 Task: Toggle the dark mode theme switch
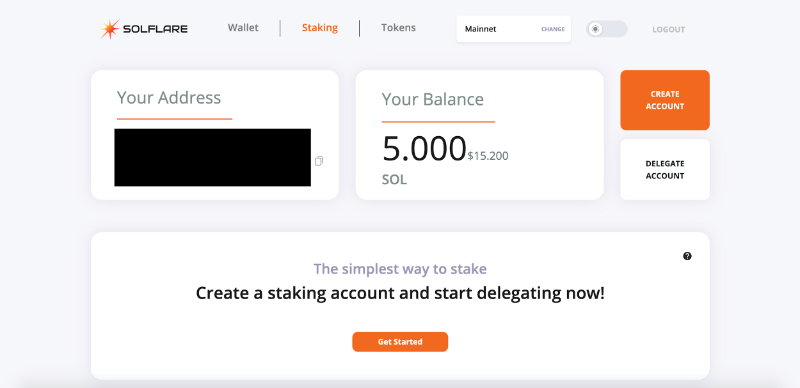coord(607,29)
